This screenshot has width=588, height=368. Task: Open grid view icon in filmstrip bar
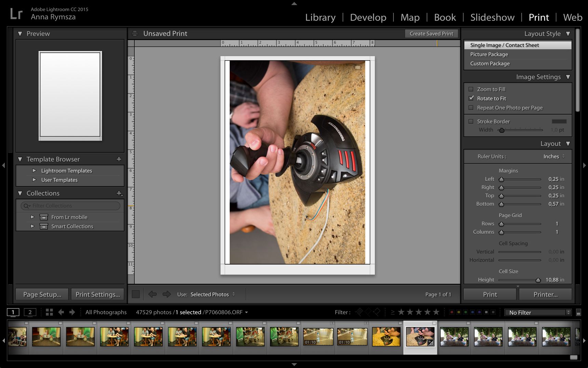49,312
